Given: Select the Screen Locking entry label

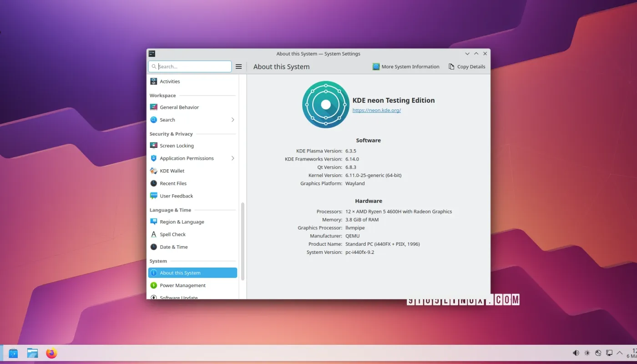Looking at the screenshot, I should coord(177,146).
